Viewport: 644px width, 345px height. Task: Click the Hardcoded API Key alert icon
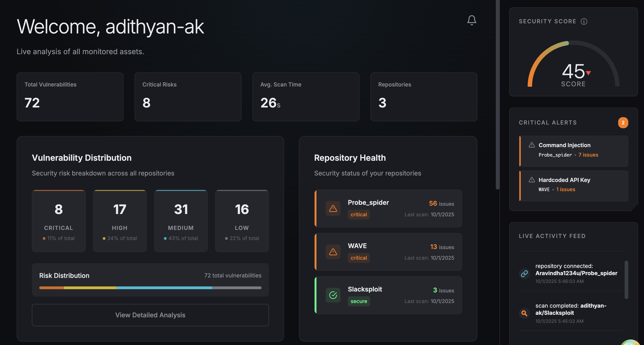point(532,180)
